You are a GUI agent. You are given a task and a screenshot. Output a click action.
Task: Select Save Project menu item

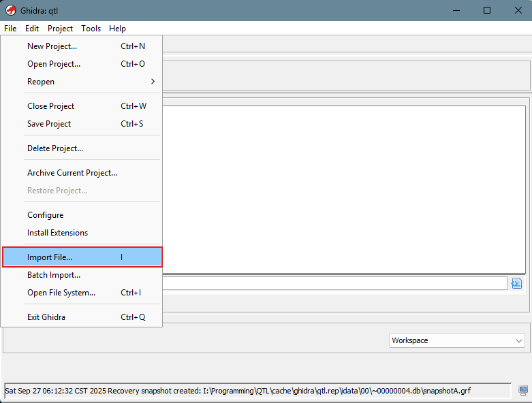pyautogui.click(x=49, y=124)
